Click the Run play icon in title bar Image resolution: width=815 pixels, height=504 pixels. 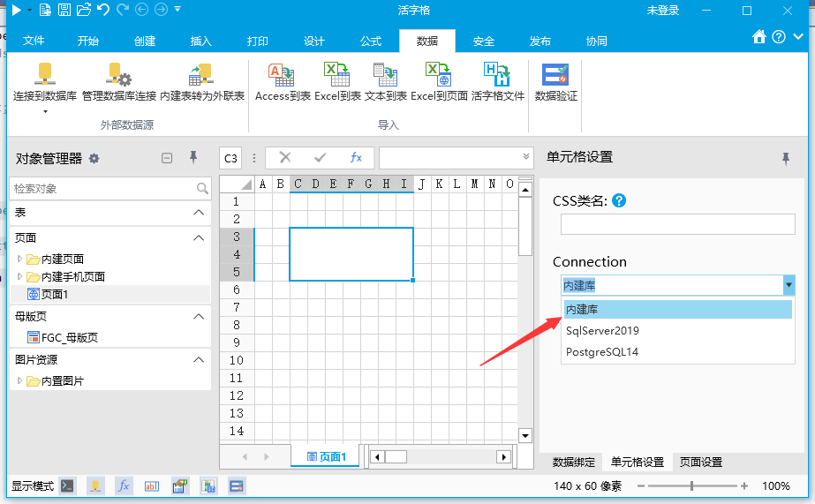(17, 10)
